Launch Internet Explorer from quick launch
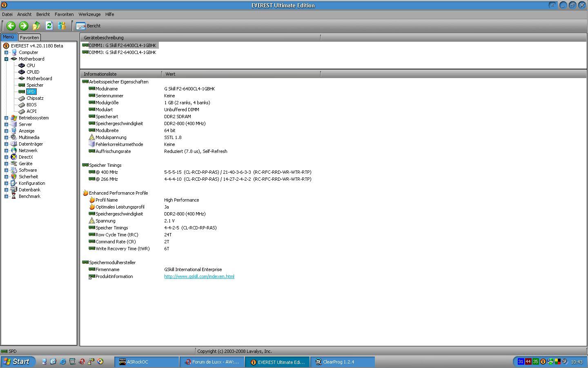 click(x=62, y=361)
